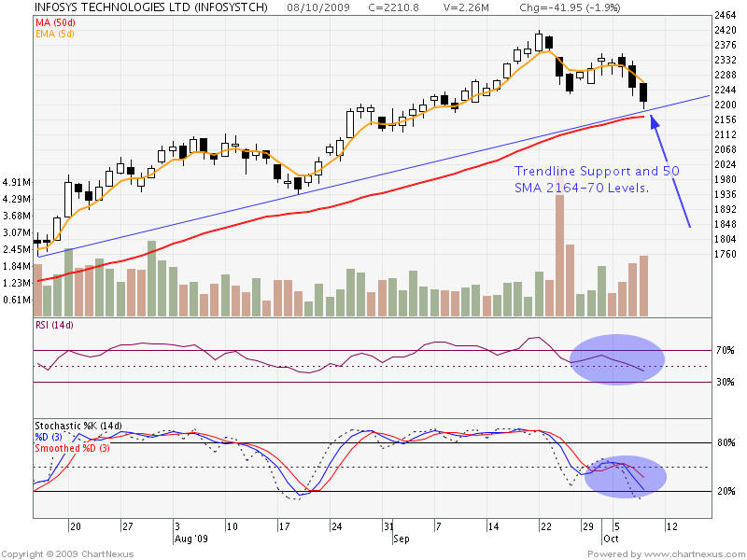The height and width of the screenshot is (560, 747).
Task: Click the highlighted RSI ellipse region
Action: click(x=618, y=357)
